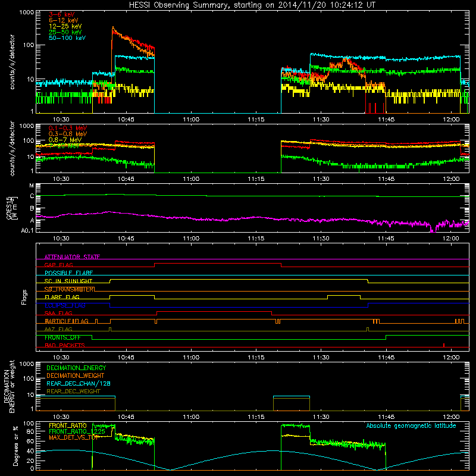Viewport: 476px width, 476px height.
Task: Select the BAD_PACKETS flag label
Action: (65, 345)
